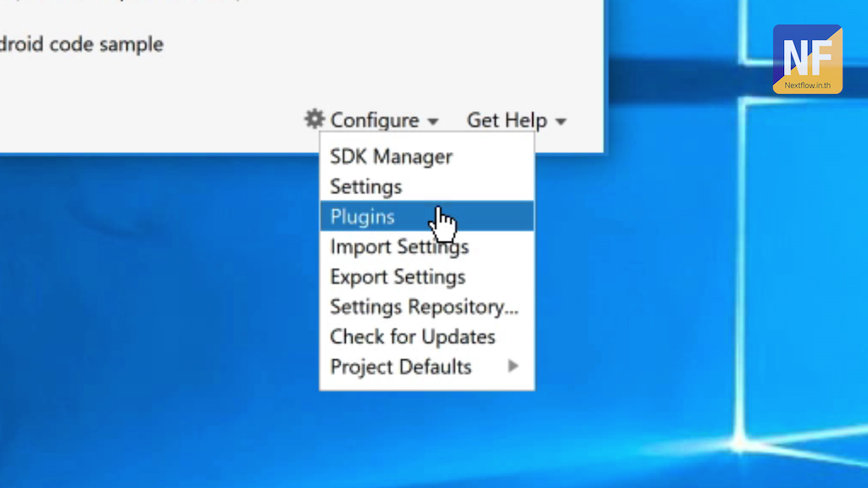Select the Project Defaults entry
The width and height of the screenshot is (868, 488).
[x=400, y=367]
